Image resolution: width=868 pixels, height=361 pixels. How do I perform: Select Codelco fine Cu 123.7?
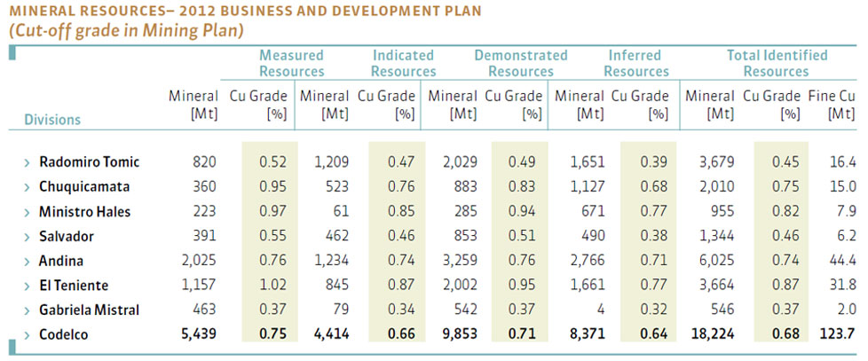coord(836,334)
